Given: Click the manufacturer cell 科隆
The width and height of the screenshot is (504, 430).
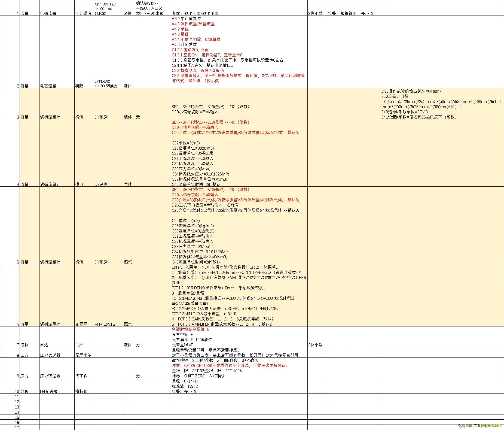Looking at the screenshot, I should (x=84, y=52).
